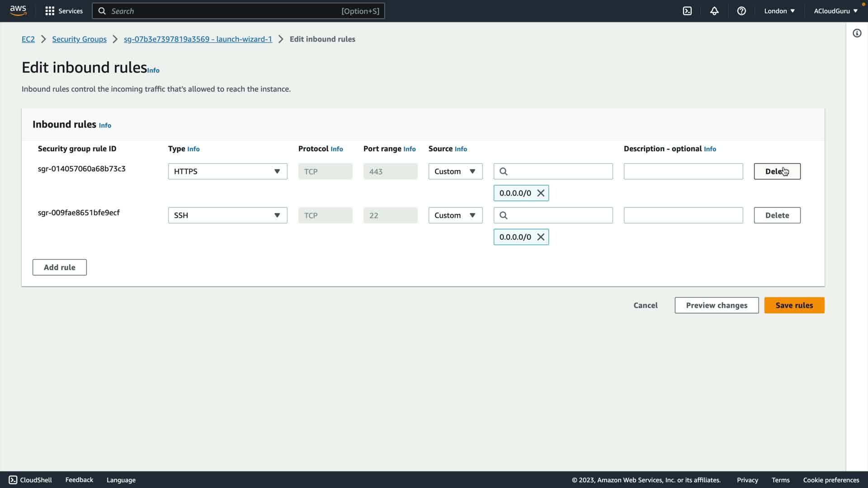The height and width of the screenshot is (488, 868).
Task: Open the notifications bell
Action: (x=714, y=11)
